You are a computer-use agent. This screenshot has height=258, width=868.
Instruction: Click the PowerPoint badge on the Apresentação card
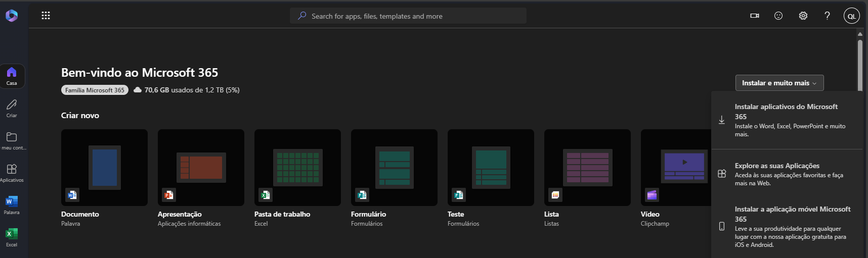[169, 195]
